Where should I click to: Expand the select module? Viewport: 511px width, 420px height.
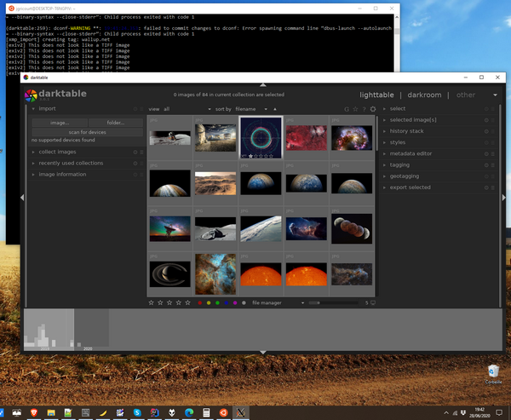[384, 108]
